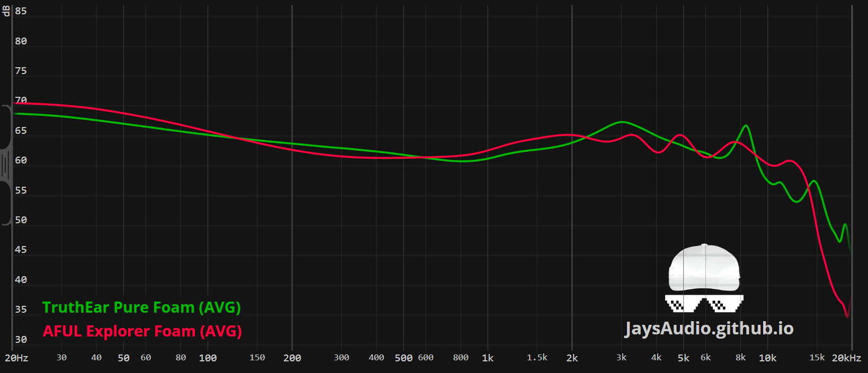Click the 200 frequency axis label
Screen dimensions: 868x373
click(292, 358)
